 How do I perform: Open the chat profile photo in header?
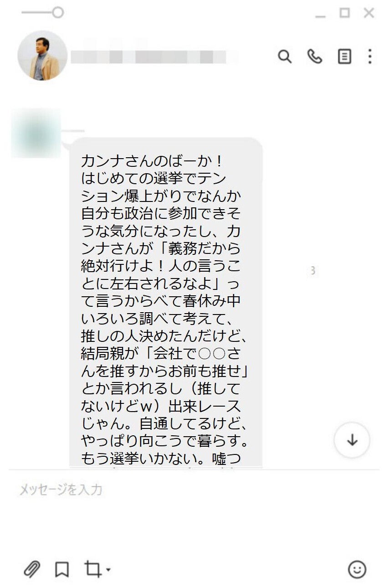pos(42,56)
